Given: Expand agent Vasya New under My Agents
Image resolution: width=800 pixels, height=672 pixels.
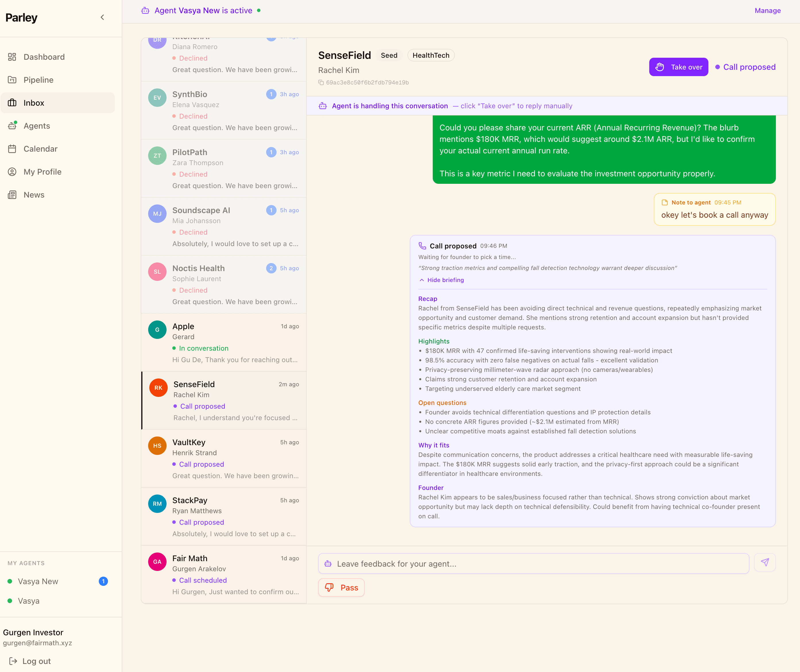Looking at the screenshot, I should [38, 581].
